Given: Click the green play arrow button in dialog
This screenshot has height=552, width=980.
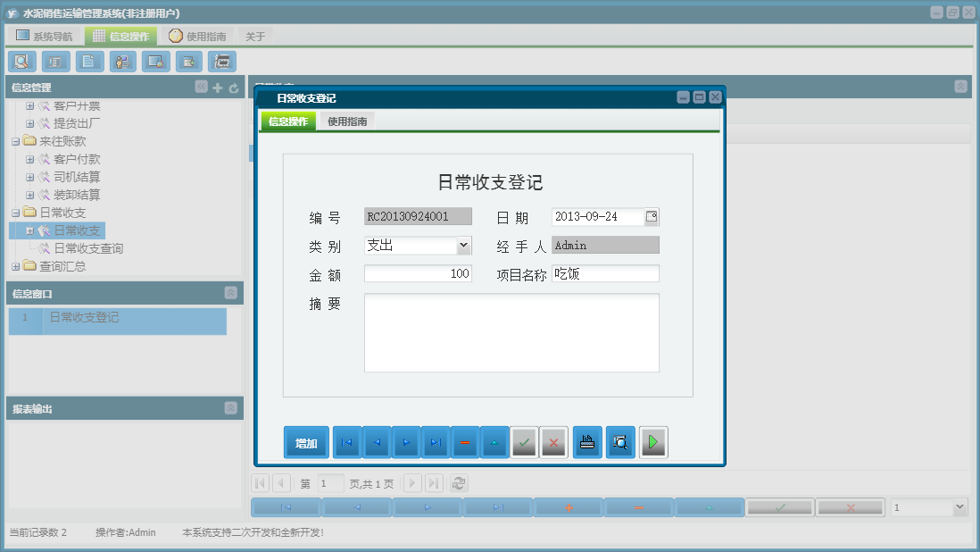Looking at the screenshot, I should coord(653,443).
